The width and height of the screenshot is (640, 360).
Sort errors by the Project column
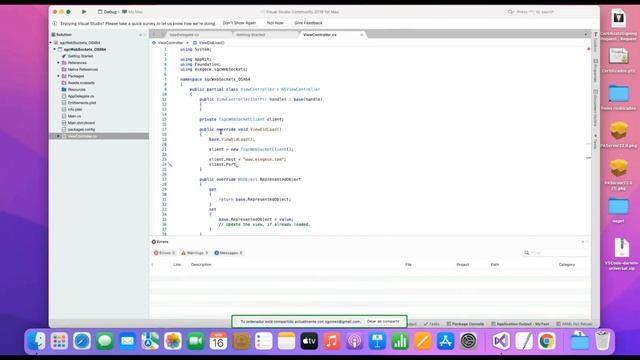(x=462, y=265)
